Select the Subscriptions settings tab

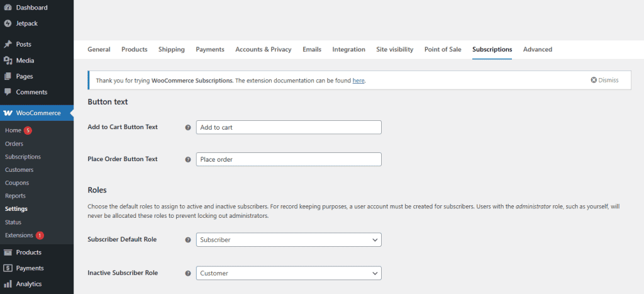pyautogui.click(x=492, y=49)
